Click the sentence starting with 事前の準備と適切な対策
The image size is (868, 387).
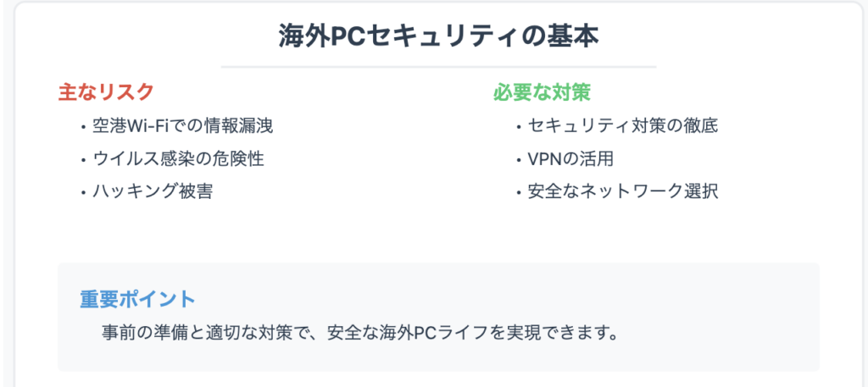pos(359,334)
